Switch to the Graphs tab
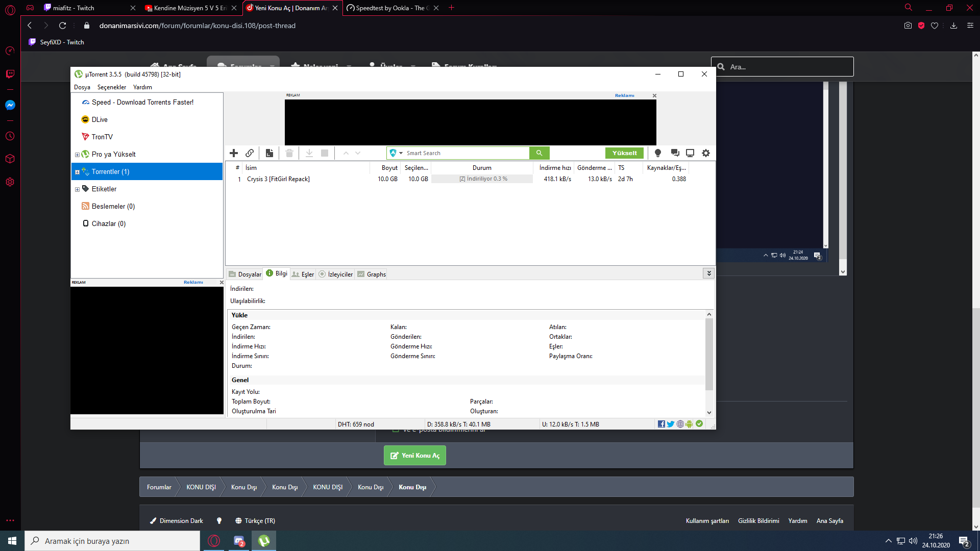Image resolution: width=980 pixels, height=551 pixels. pos(372,274)
